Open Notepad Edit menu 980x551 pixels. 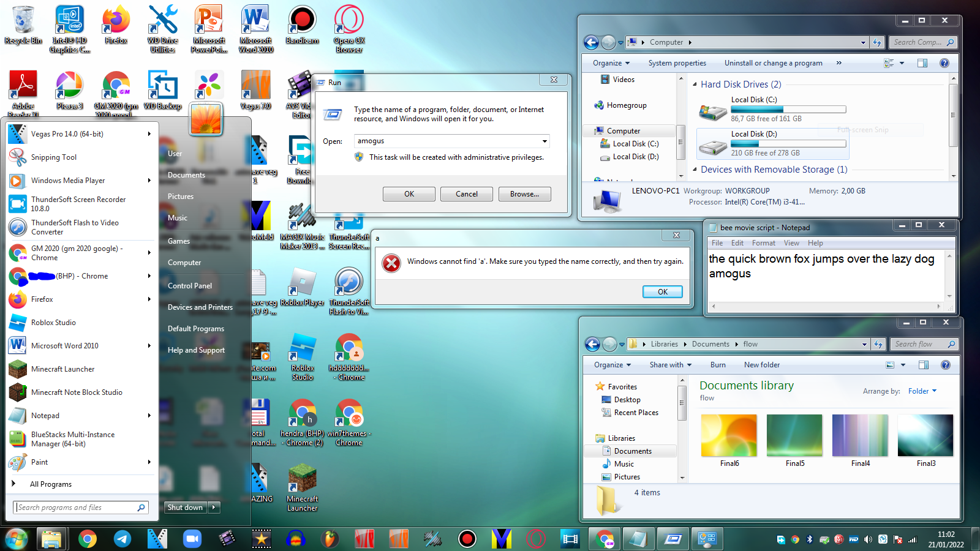pyautogui.click(x=737, y=243)
